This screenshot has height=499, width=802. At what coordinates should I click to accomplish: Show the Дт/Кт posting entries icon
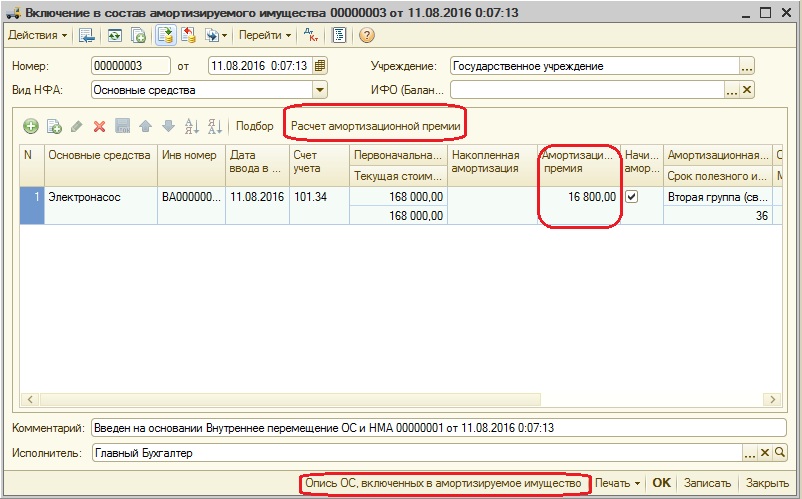click(x=310, y=35)
